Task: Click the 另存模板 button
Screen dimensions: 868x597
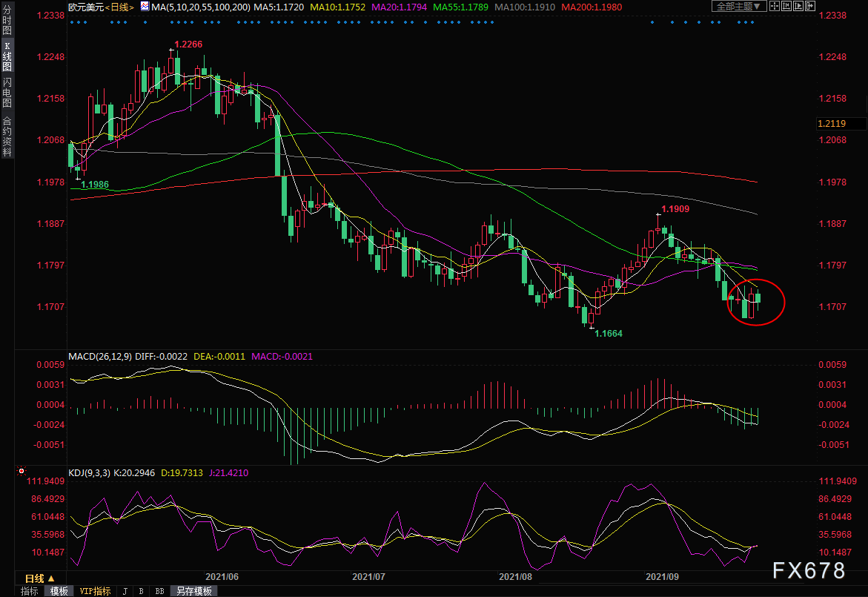Action: tap(194, 591)
